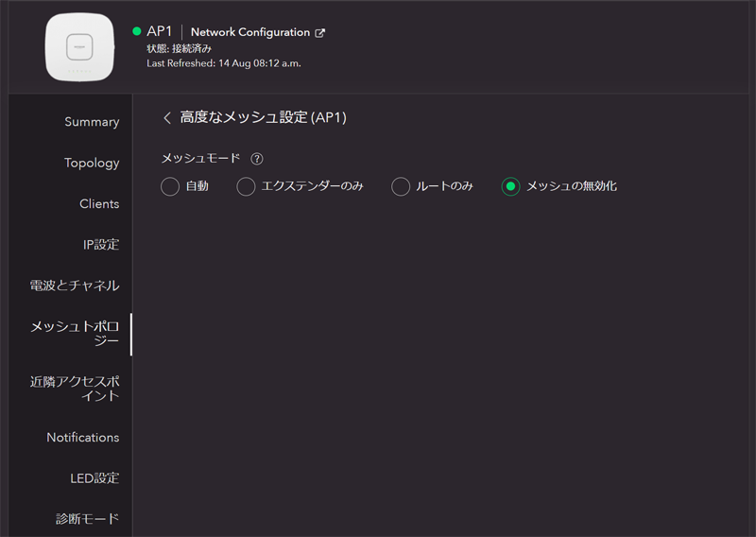Select the 自動 mesh mode radio button

pos(170,186)
